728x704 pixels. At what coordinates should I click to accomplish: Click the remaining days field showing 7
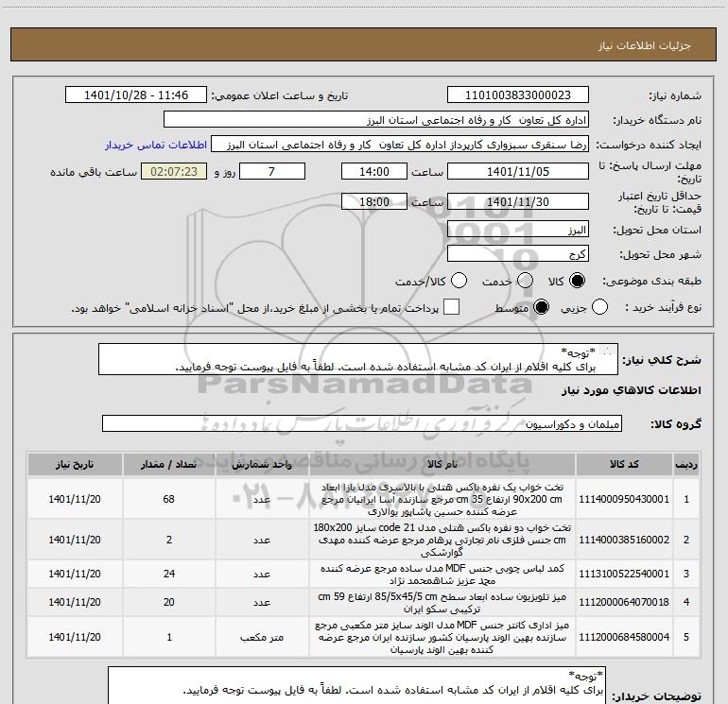point(272,172)
